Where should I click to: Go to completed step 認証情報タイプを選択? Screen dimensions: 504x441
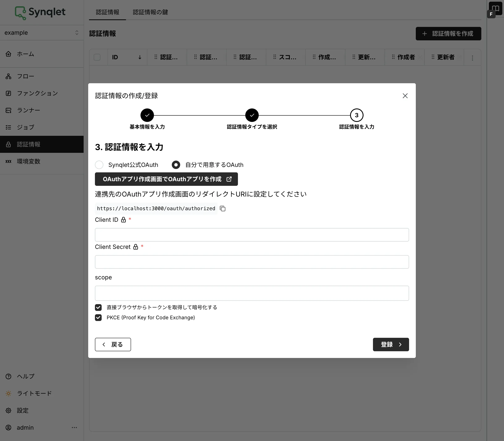(x=252, y=115)
